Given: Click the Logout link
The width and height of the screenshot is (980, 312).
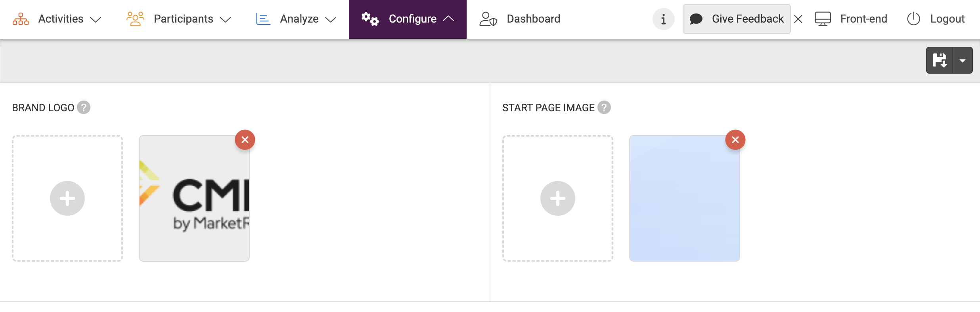Looking at the screenshot, I should (936, 19).
